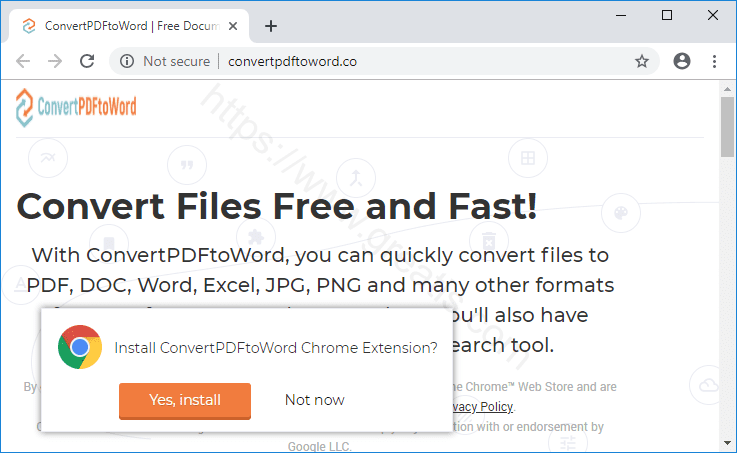Bookmark this page with the star icon
Image resolution: width=737 pixels, height=453 pixels.
(x=642, y=61)
